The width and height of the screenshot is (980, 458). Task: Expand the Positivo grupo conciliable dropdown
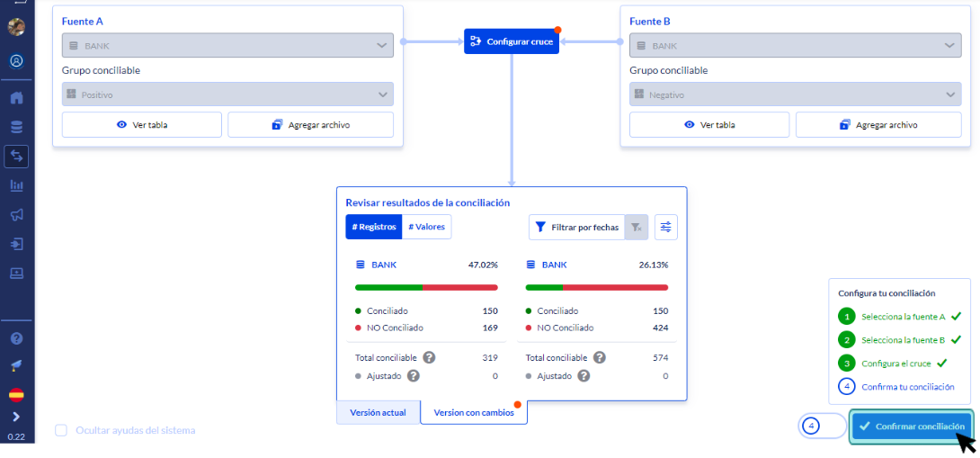(227, 94)
